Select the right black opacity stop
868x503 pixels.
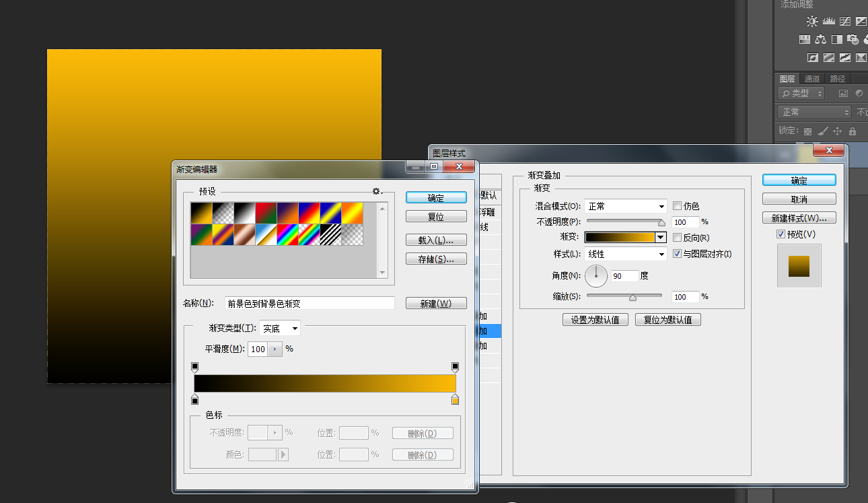click(455, 368)
